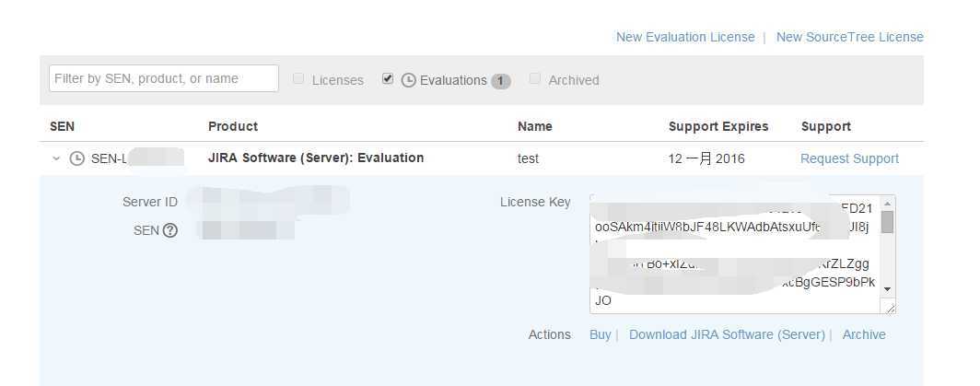The image size is (980, 386).
Task: Click the license name 'test'
Action: [528, 158]
